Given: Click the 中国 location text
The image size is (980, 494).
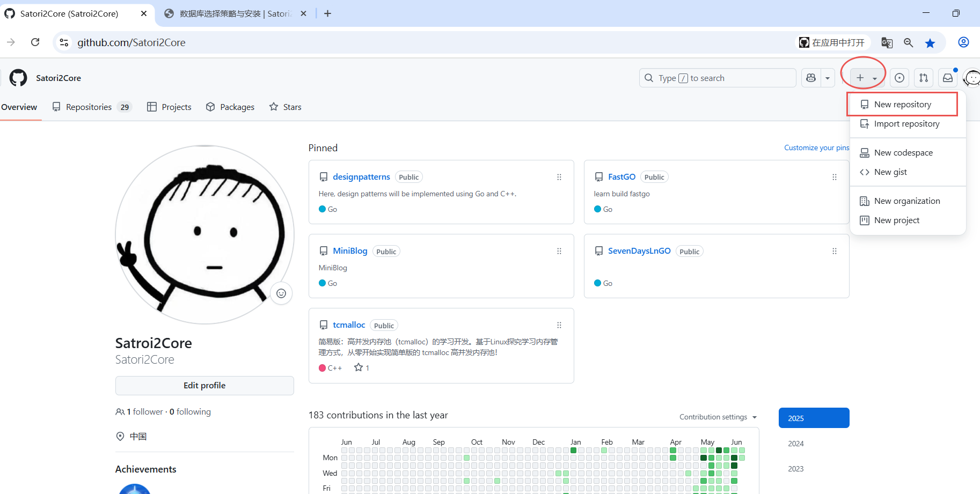Looking at the screenshot, I should click(138, 436).
